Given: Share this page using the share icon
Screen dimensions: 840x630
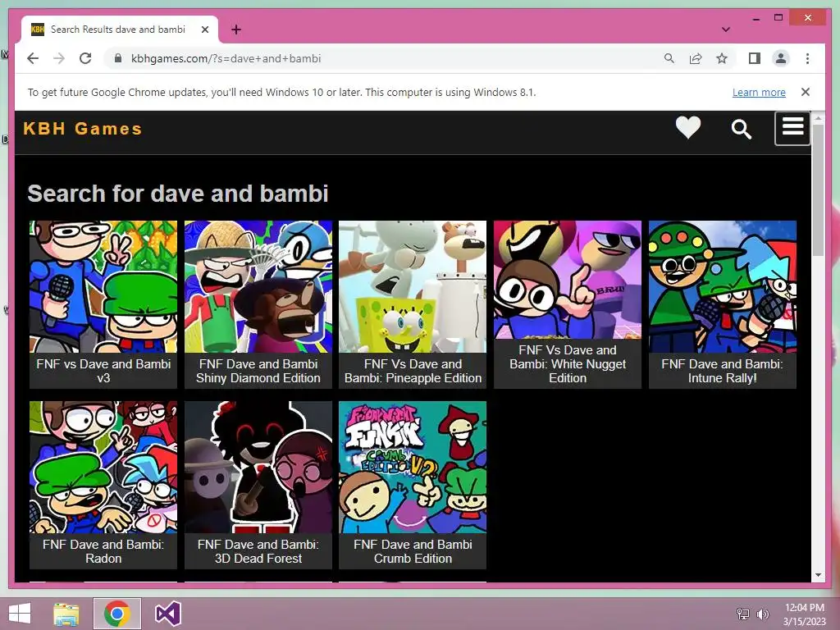Looking at the screenshot, I should 696,58.
